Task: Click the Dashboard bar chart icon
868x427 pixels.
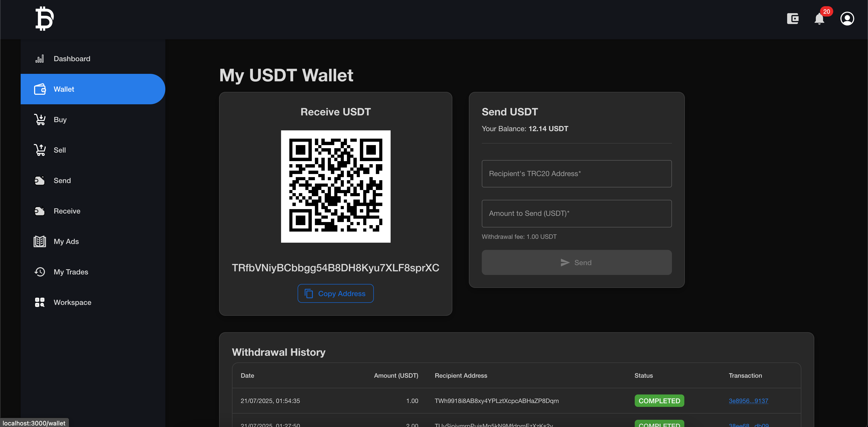Action: [40, 59]
